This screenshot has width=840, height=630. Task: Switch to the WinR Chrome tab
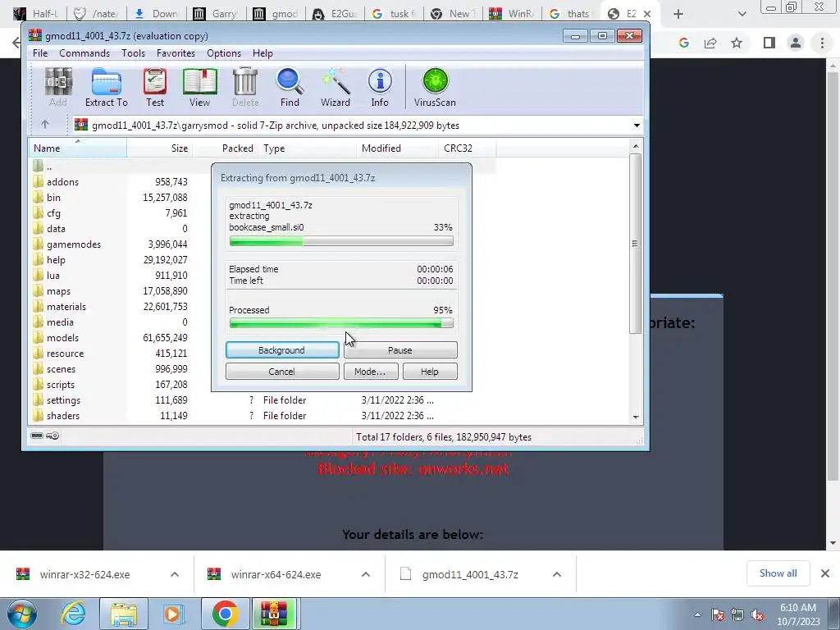pyautogui.click(x=511, y=14)
